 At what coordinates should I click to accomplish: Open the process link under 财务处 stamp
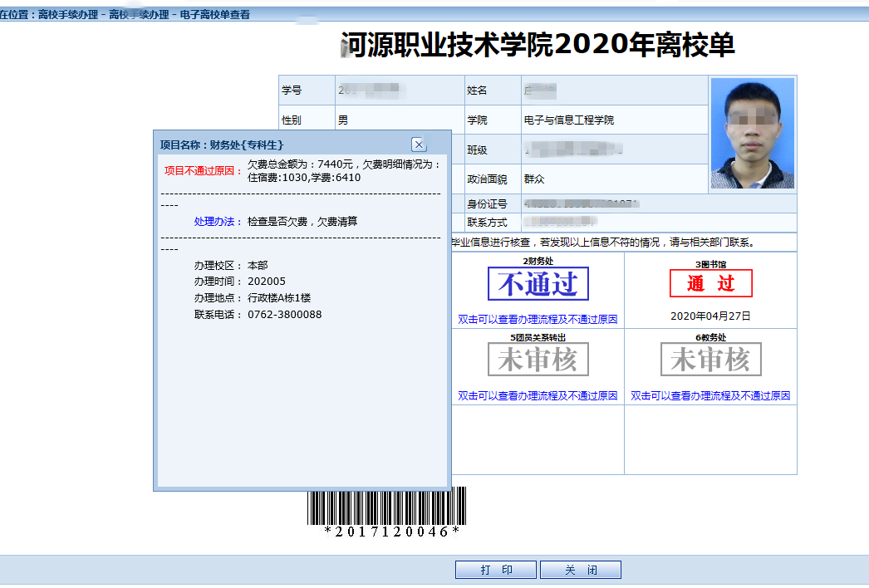[538, 320]
